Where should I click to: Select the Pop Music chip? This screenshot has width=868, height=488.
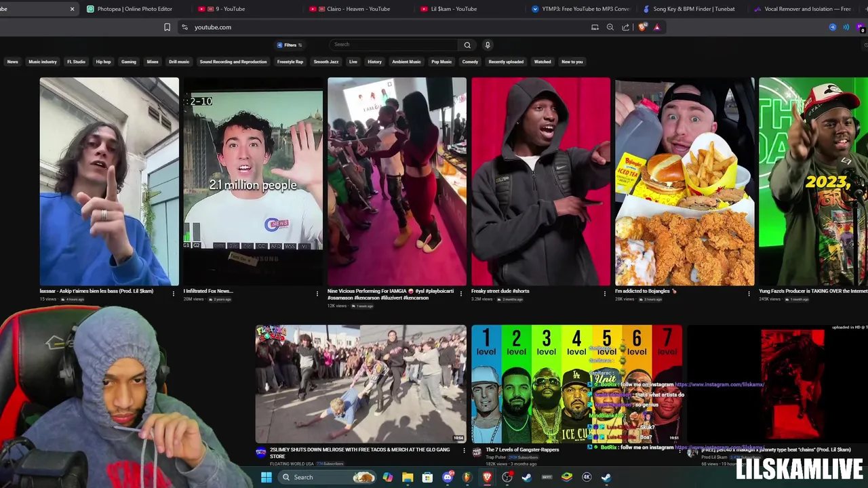pos(441,62)
